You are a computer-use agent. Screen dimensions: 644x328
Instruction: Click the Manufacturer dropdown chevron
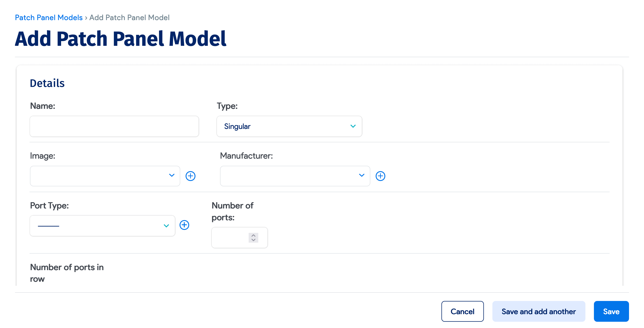362,176
